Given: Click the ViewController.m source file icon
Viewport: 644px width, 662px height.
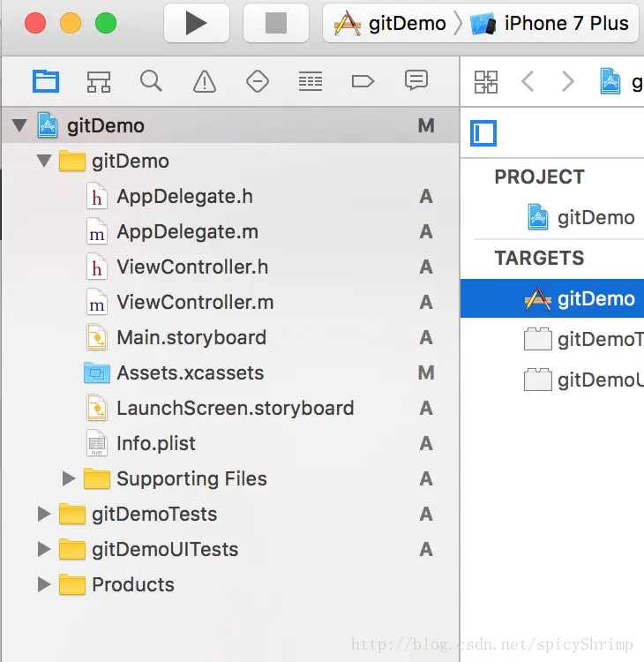Looking at the screenshot, I should pyautogui.click(x=97, y=302).
